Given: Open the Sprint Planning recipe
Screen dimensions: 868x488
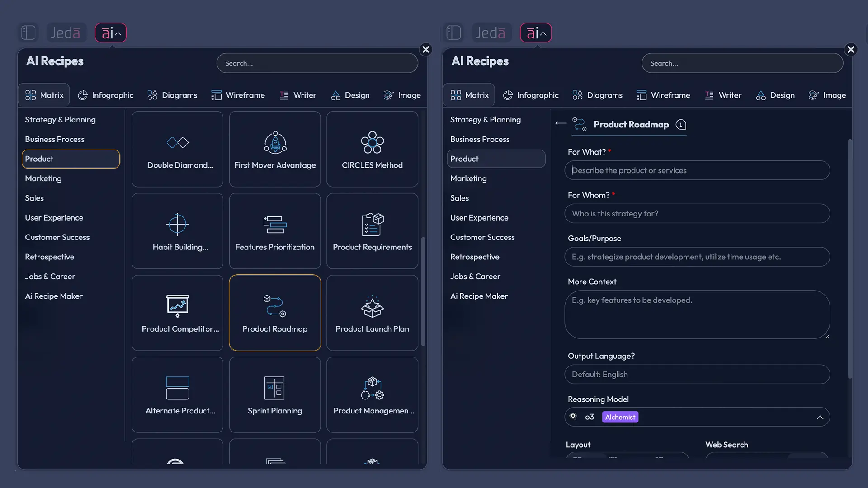Looking at the screenshot, I should click(274, 394).
